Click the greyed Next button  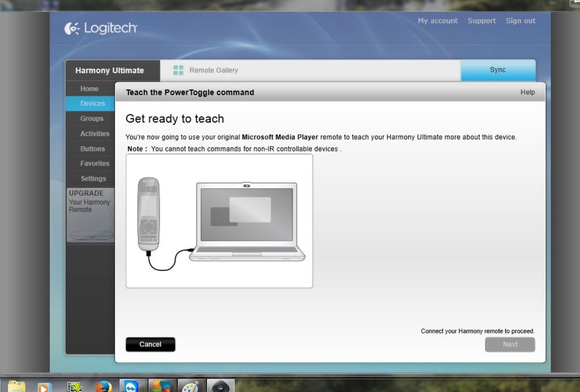pyautogui.click(x=510, y=344)
